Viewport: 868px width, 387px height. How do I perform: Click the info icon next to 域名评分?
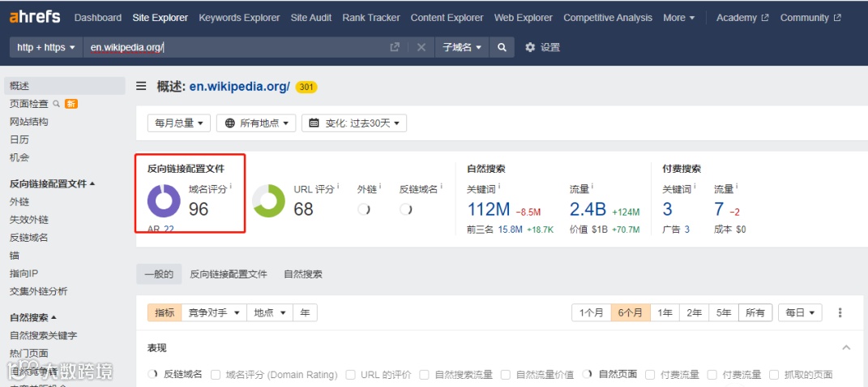point(231,187)
